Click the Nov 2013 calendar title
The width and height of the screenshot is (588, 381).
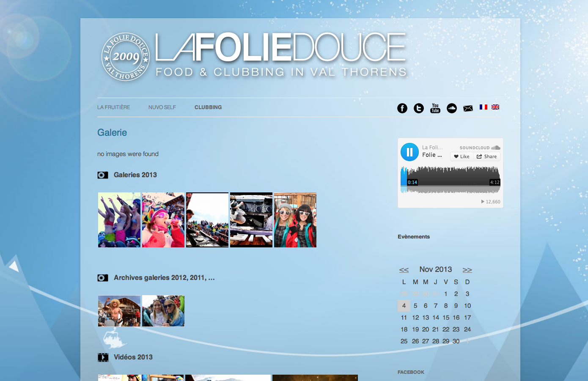pyautogui.click(x=436, y=269)
